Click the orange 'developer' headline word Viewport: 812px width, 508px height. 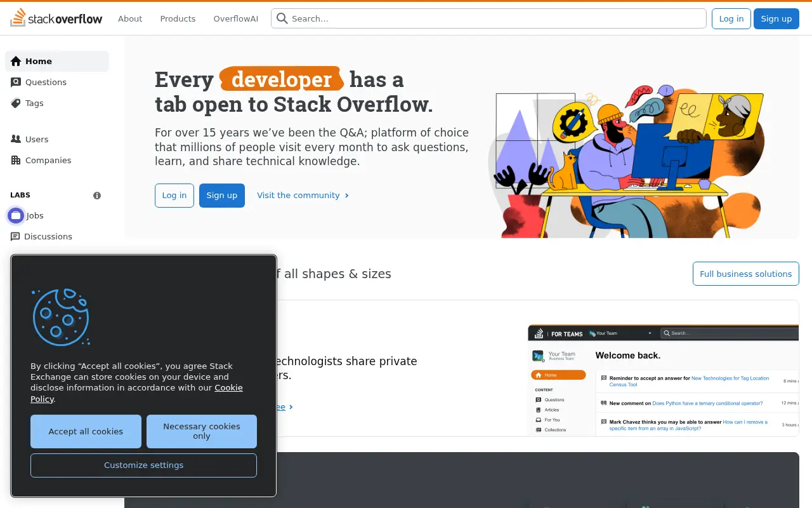point(282,79)
